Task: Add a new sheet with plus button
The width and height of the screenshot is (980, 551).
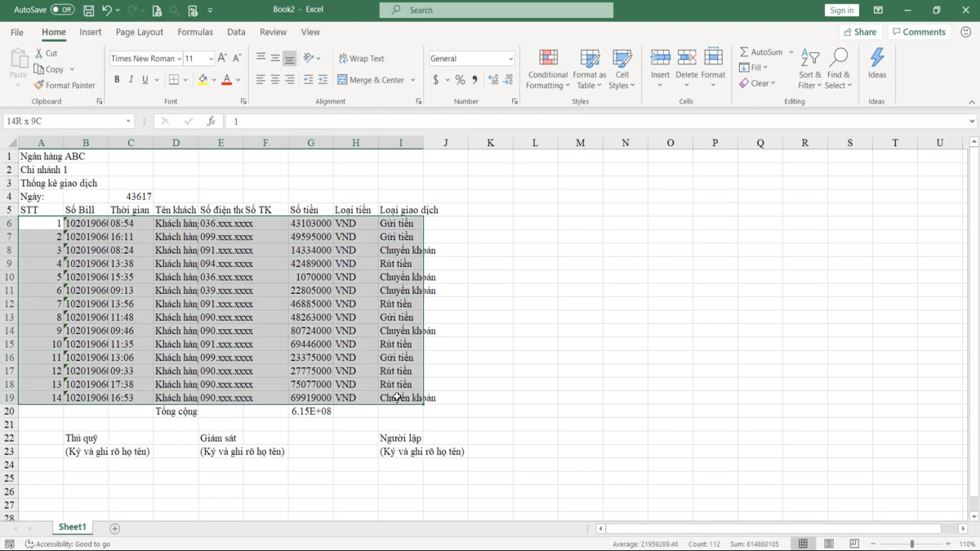Action: coord(114,529)
